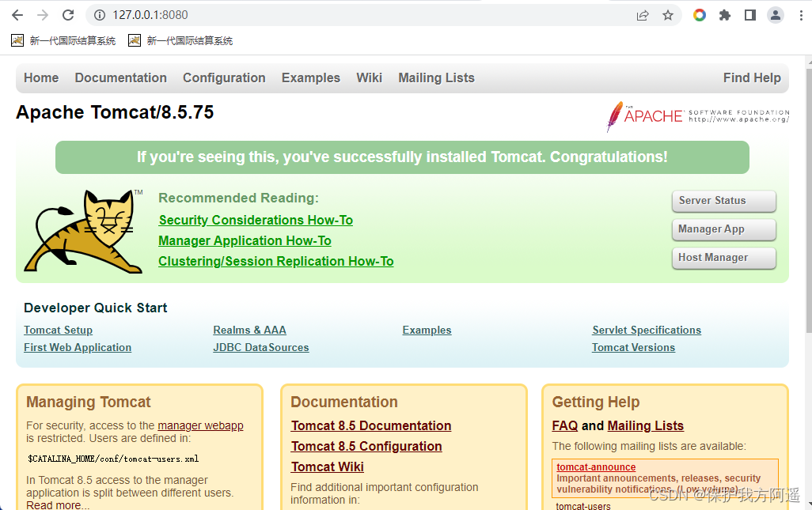
Task: Click the $CATALINA_HOME/conf/tomcat-users.xml path text
Action: [x=113, y=459]
